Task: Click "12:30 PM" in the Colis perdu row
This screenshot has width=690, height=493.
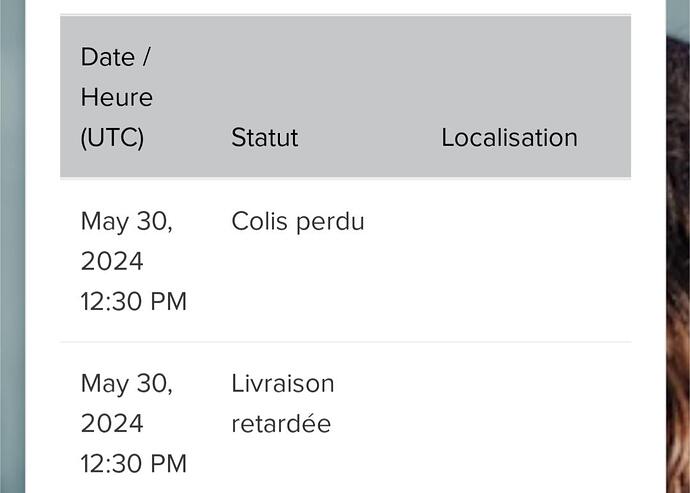Action: (134, 302)
